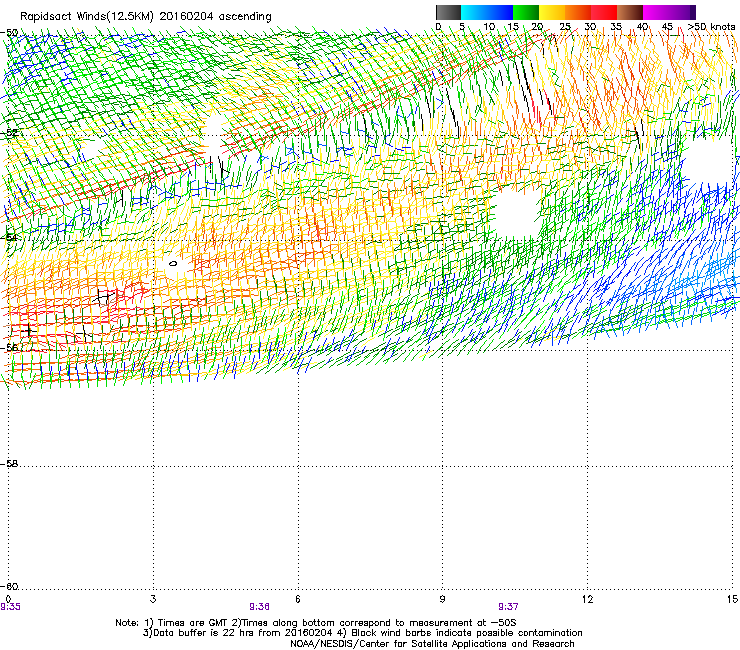Choose the brown 35-40 knots legend swatch
The image size is (740, 650).
[630, 12]
